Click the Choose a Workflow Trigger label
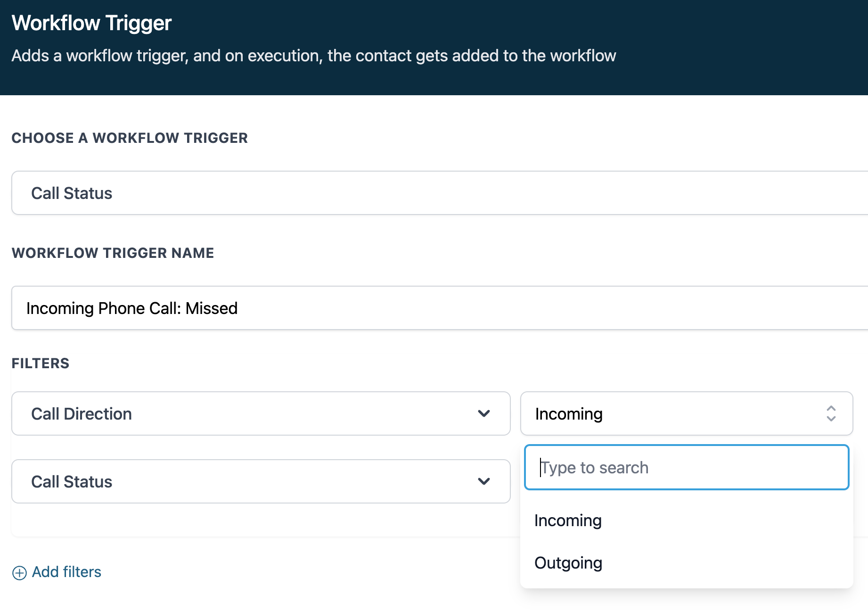The height and width of the screenshot is (611, 868). 130,138
